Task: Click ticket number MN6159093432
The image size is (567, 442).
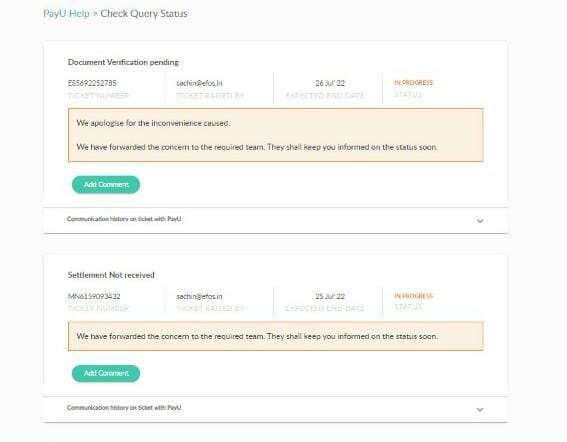Action: 94,296
